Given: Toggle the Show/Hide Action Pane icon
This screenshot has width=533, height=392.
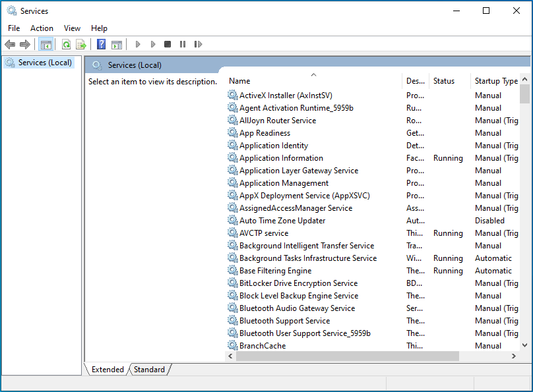Looking at the screenshot, I should coord(116,44).
